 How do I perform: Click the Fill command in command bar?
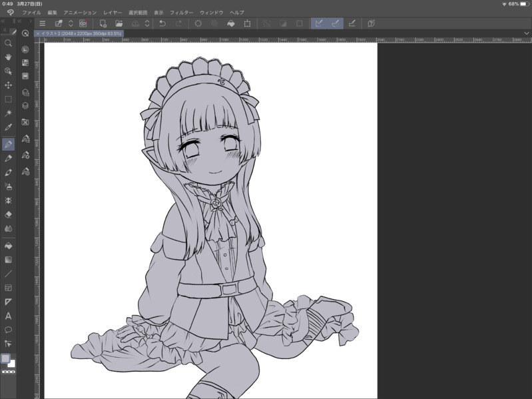click(231, 23)
